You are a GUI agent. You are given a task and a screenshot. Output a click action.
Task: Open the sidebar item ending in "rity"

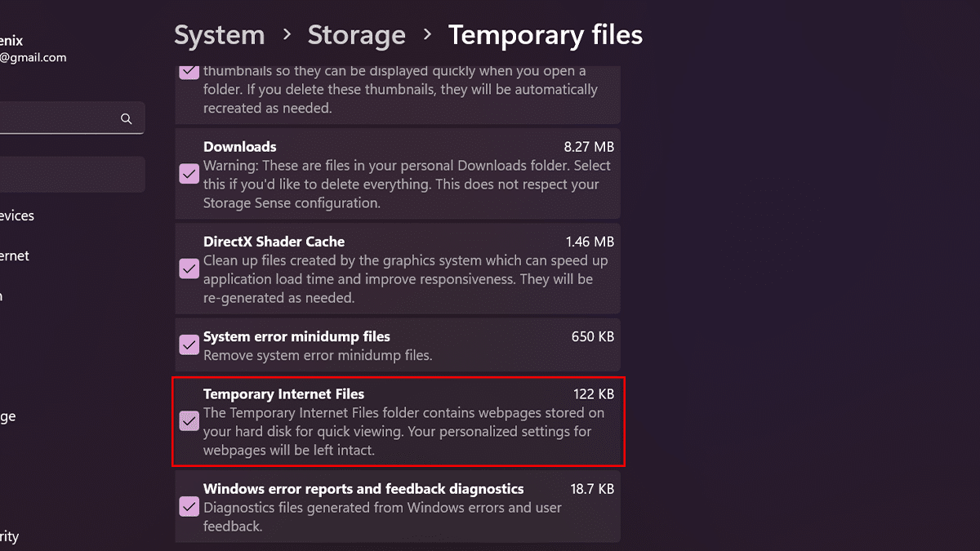coord(10,536)
